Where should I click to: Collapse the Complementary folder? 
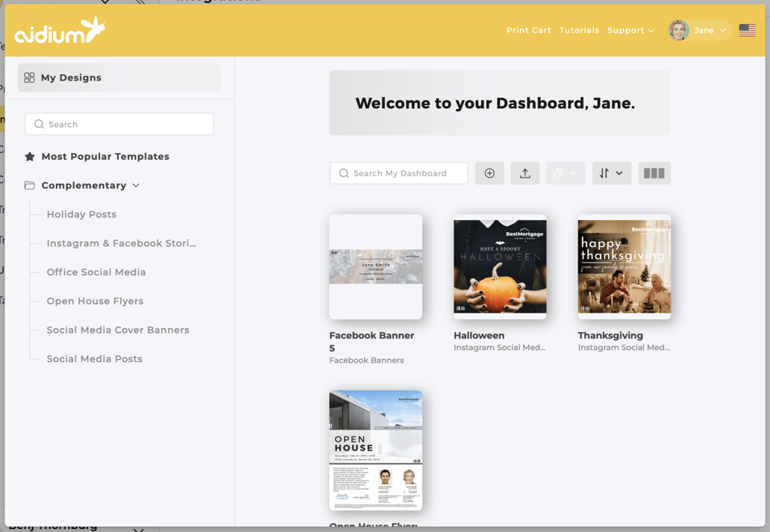click(136, 186)
